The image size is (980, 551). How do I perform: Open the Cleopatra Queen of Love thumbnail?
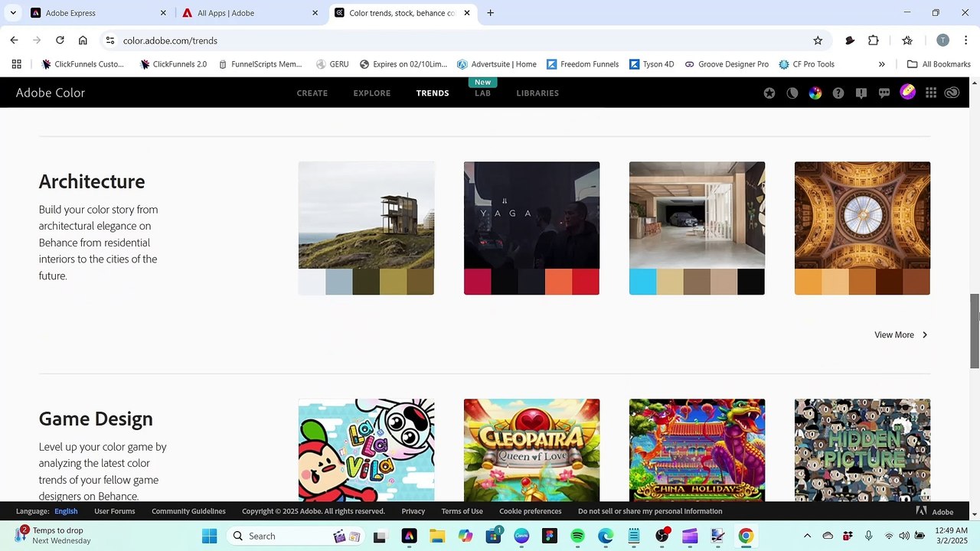(531, 450)
